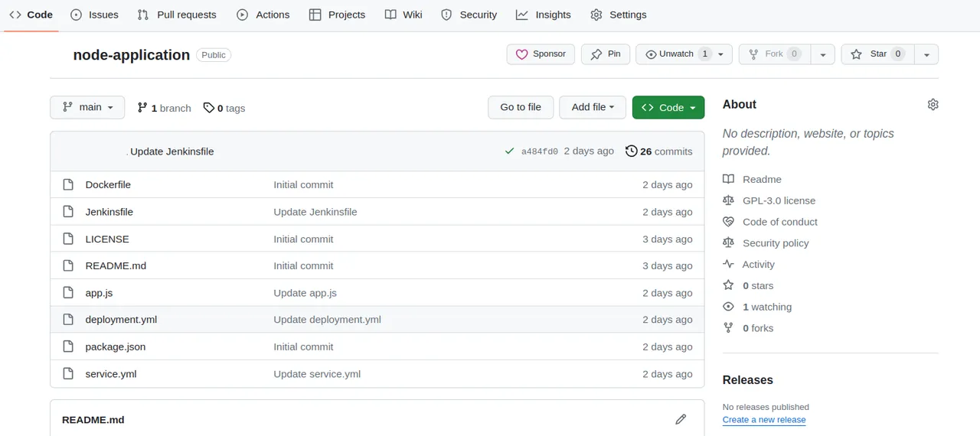Open the Update service.yml commit message
Image resolution: width=980 pixels, height=436 pixels.
click(317, 374)
